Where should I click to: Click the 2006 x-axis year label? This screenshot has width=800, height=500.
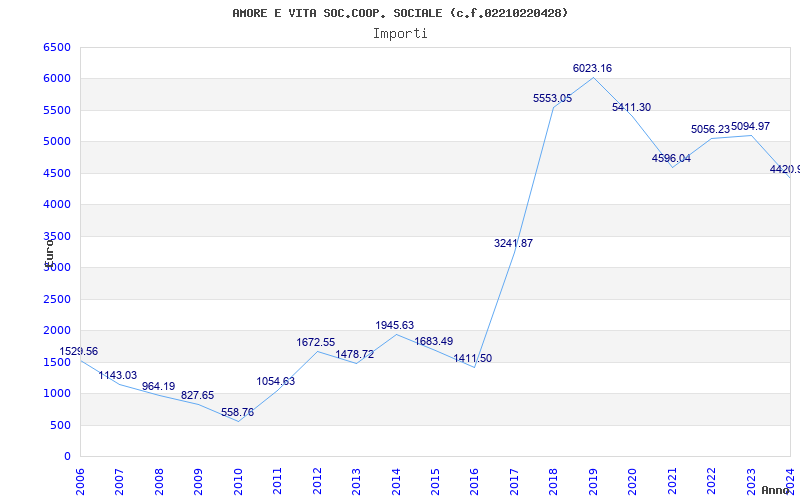coord(80,481)
